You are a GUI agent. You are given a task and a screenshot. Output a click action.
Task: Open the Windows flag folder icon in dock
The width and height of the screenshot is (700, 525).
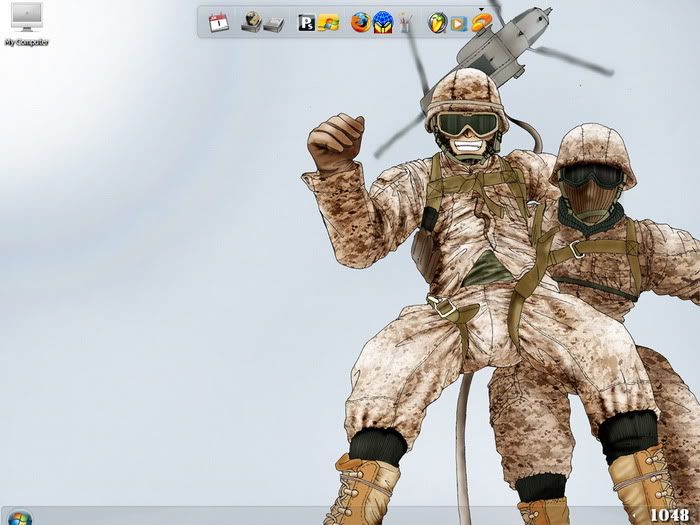tap(329, 23)
